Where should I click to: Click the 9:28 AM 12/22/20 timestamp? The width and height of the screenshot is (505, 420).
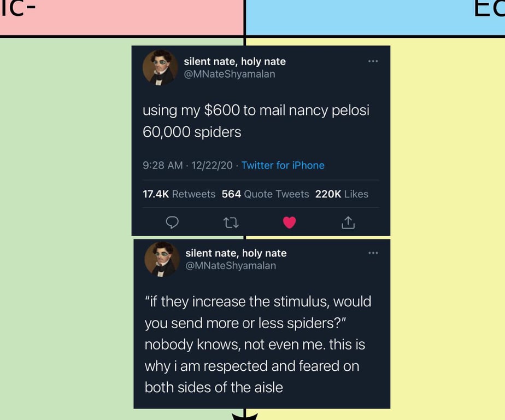tap(187, 165)
